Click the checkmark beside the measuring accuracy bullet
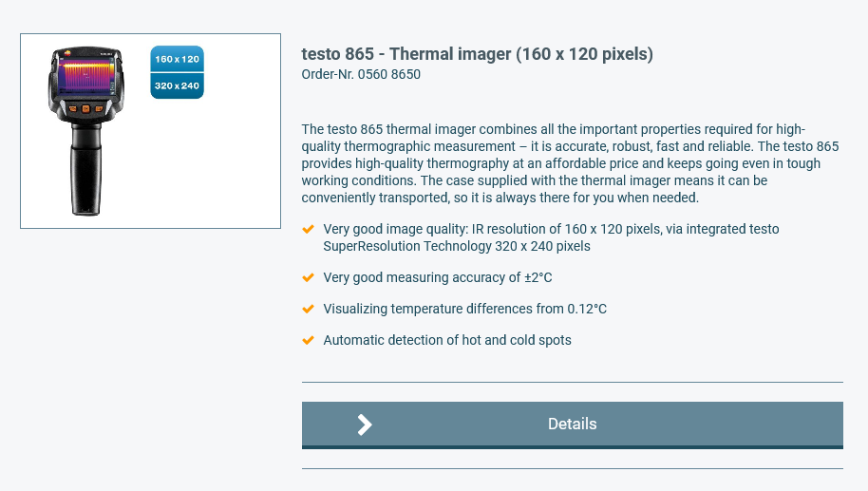The image size is (868, 491). tap(309, 277)
